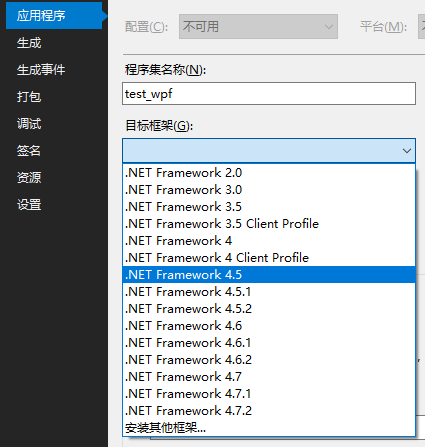Select .NET Framework 3.5 Client Profile

click(269, 224)
